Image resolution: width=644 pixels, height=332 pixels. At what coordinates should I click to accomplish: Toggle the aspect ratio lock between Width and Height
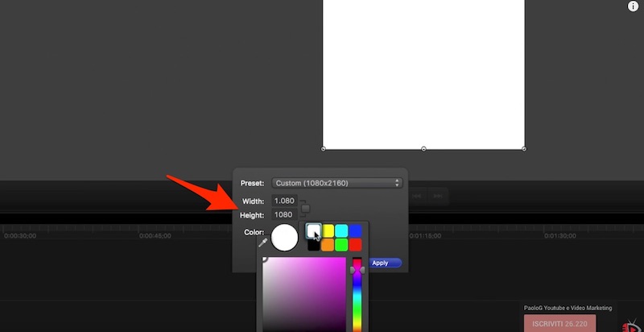coord(305,209)
